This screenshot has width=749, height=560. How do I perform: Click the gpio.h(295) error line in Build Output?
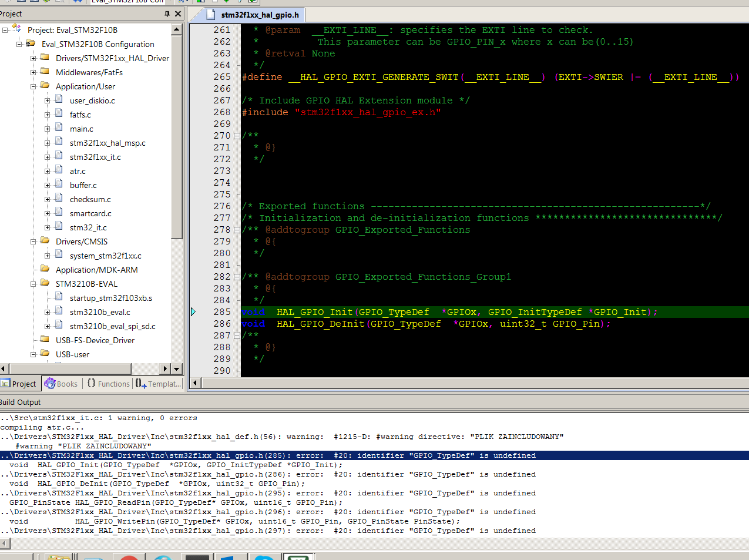click(x=268, y=493)
